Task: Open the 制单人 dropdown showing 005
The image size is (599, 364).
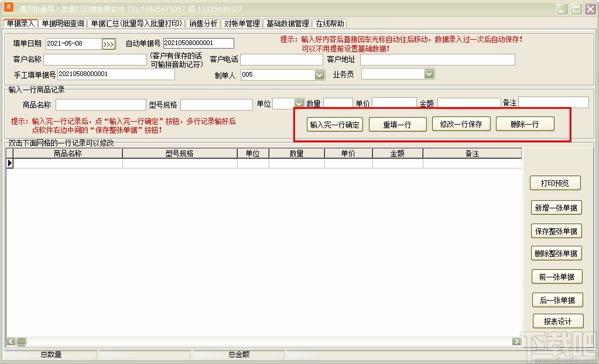Action: click(x=319, y=74)
